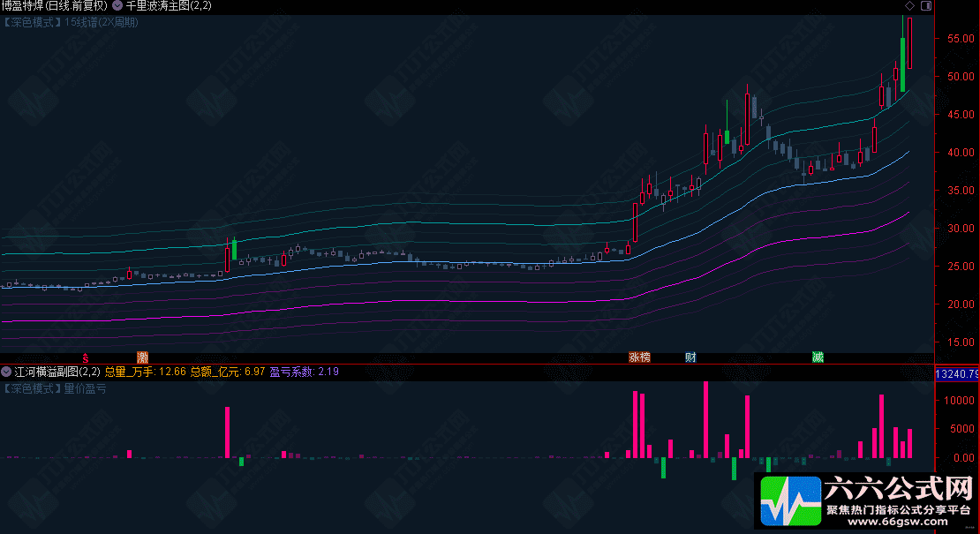980x534 pixels.
Task: Click the 10000 sub-chart axis label
Action: point(959,401)
